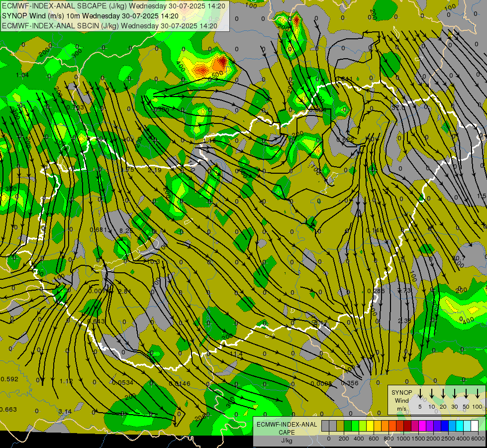Click the 'J/kg' legend unit label
Screen dimensions: 487x448
coord(287,441)
